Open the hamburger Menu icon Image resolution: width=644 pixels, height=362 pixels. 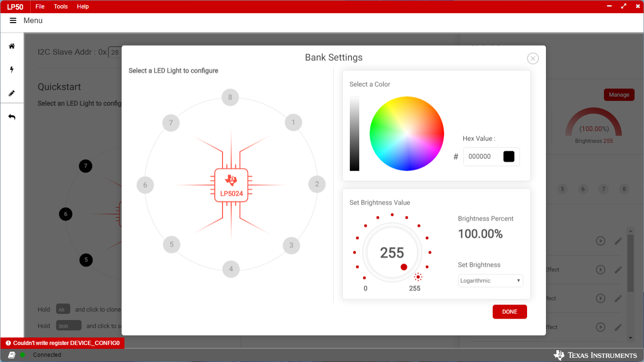(13, 21)
